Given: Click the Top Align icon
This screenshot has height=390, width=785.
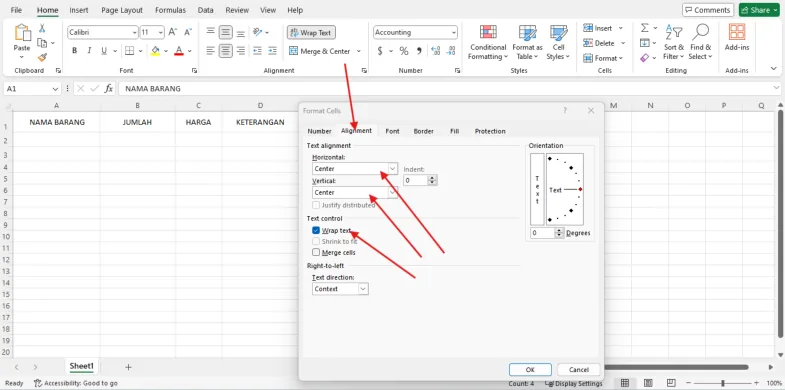Looking at the screenshot, I should (x=211, y=32).
